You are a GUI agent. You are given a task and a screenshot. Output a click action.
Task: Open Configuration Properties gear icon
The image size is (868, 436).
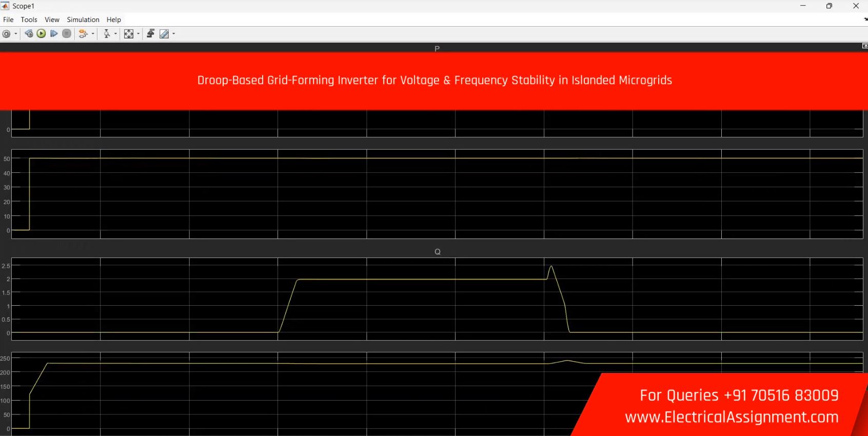pyautogui.click(x=6, y=34)
